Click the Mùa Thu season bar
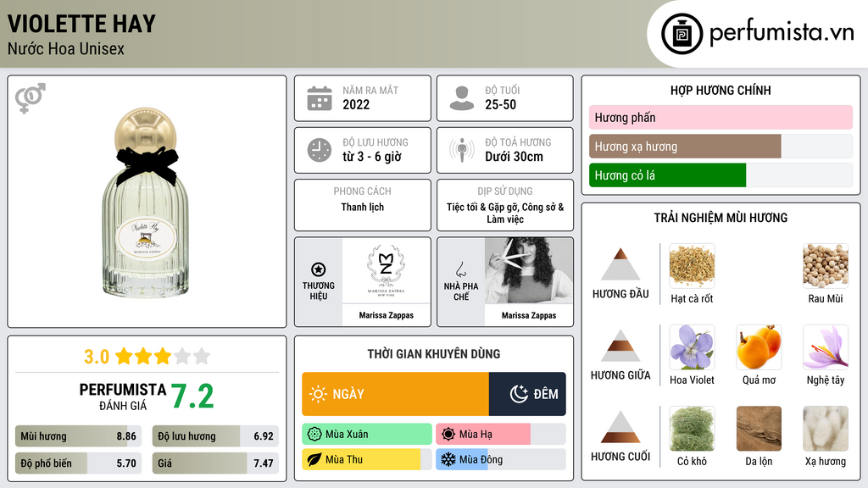The width and height of the screenshot is (868, 488). (367, 459)
